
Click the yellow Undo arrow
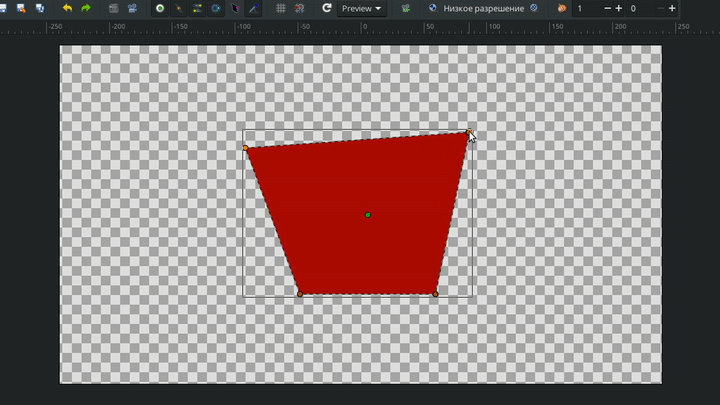click(x=67, y=8)
